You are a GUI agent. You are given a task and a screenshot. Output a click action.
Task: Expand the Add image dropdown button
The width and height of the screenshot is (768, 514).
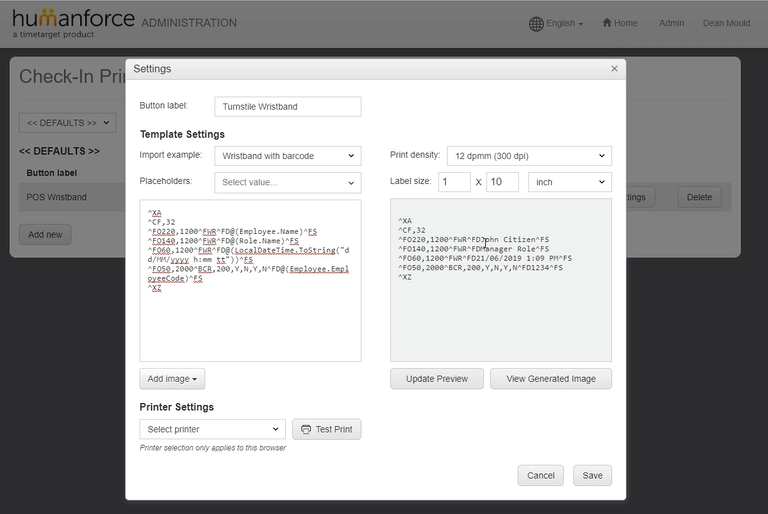pyautogui.click(x=172, y=379)
